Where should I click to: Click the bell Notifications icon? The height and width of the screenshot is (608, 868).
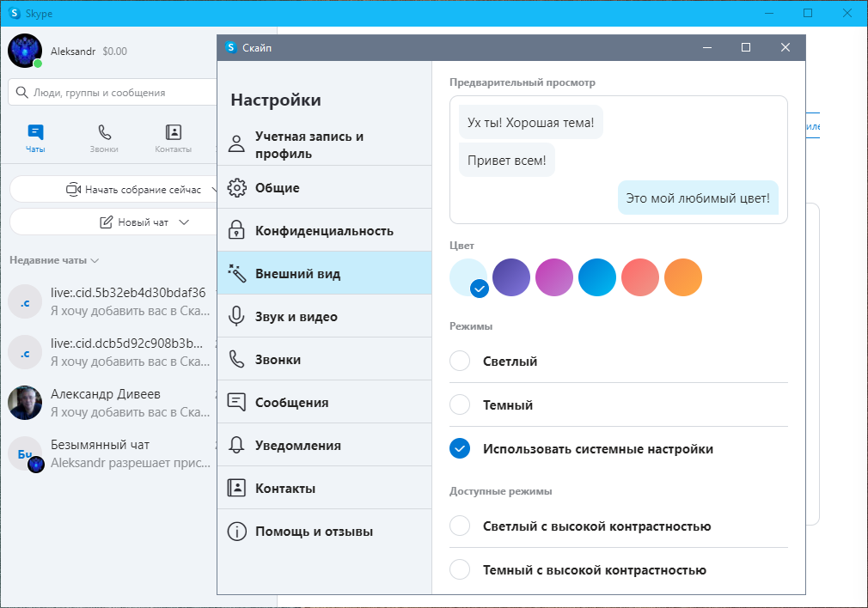point(236,445)
